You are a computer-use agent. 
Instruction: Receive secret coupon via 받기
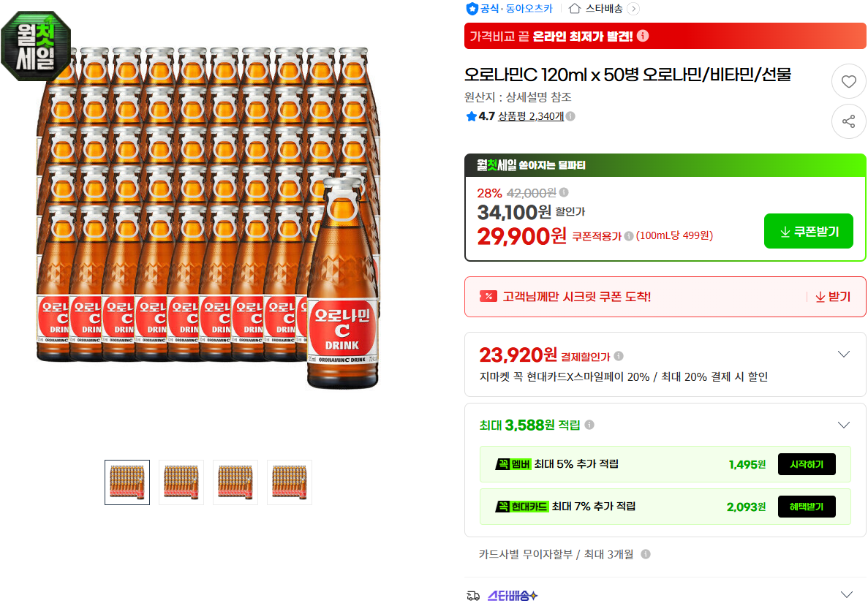pos(833,297)
